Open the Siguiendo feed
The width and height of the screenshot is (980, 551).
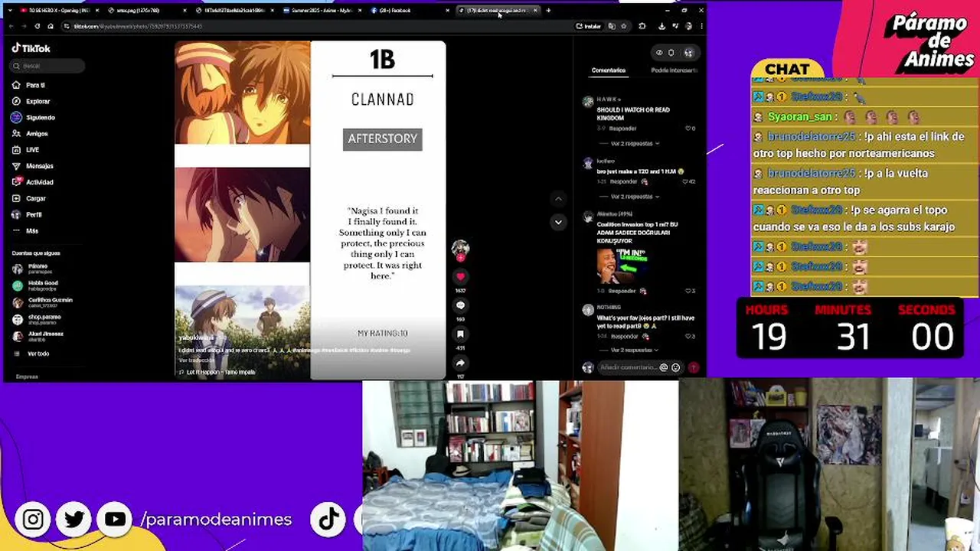33,117
